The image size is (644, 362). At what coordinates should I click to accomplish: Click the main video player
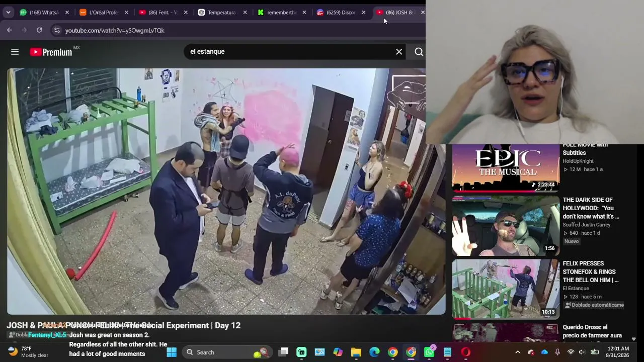[226, 192]
